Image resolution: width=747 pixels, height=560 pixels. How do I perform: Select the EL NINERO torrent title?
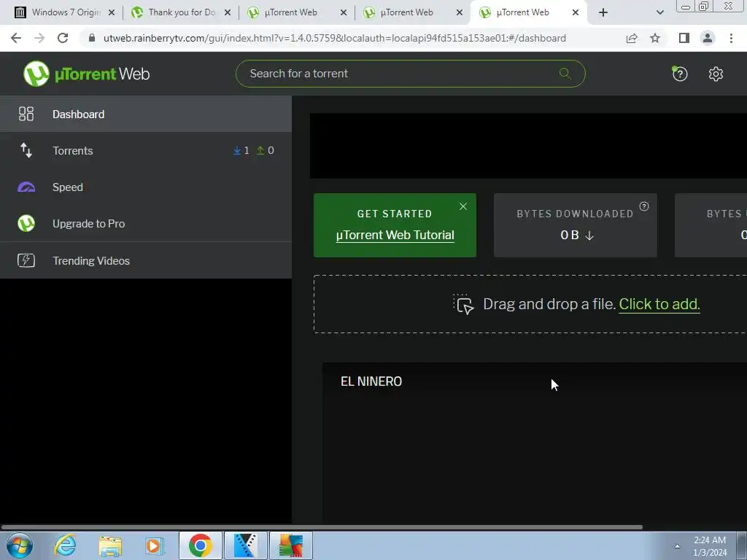tap(371, 381)
